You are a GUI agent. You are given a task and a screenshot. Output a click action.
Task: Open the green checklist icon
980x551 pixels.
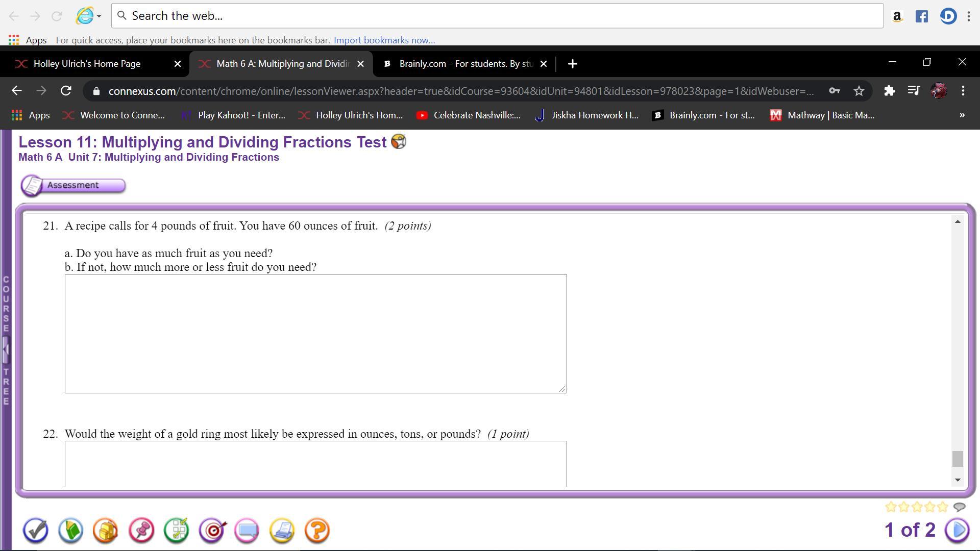tap(177, 531)
